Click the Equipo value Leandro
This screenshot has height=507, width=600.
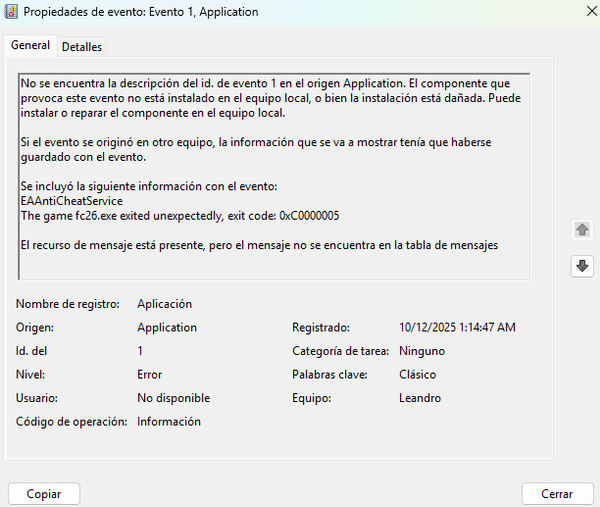[x=419, y=398]
